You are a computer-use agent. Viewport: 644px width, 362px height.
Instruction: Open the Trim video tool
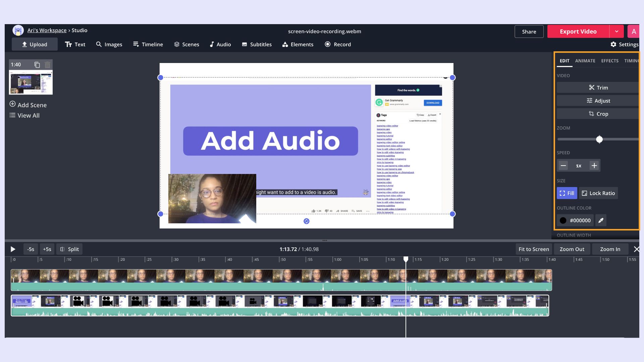[x=598, y=87]
